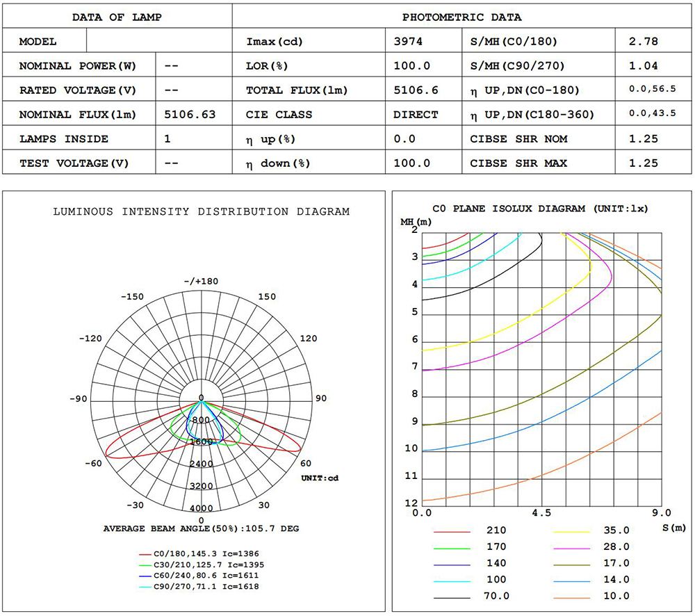The height and width of the screenshot is (616, 695).
Task: Click the orange 10.0 isolux legend swatch
Action: coord(572,596)
